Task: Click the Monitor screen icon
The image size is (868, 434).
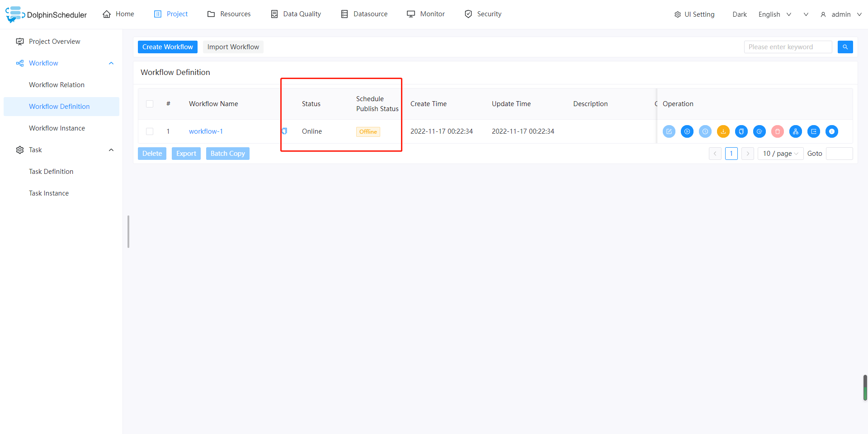Action: 411,14
